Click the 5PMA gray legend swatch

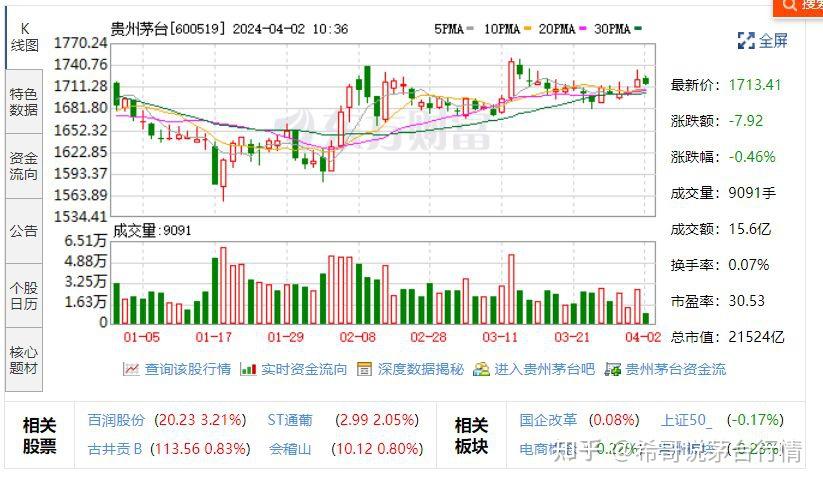[470, 28]
